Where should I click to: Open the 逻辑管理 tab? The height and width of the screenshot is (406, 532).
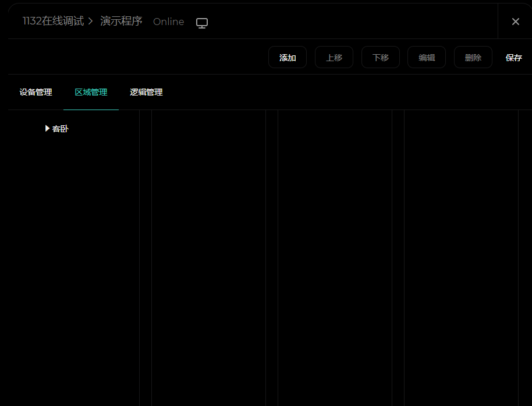[x=146, y=93]
